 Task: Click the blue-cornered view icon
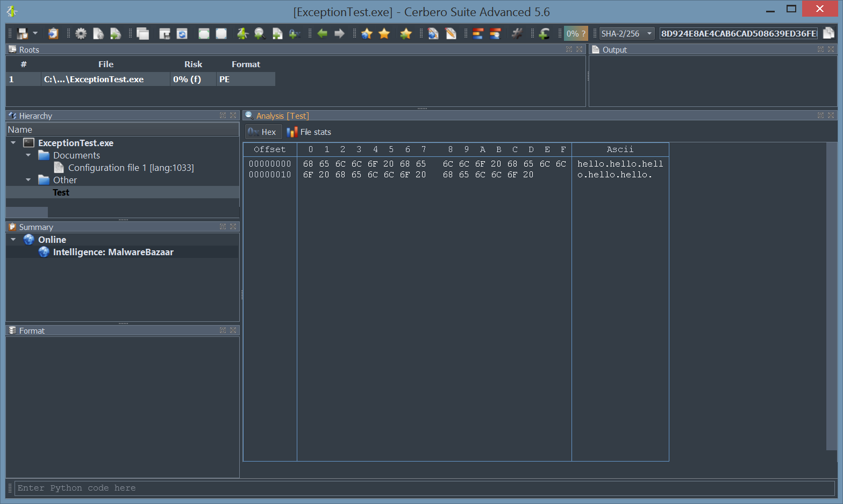pos(221,33)
